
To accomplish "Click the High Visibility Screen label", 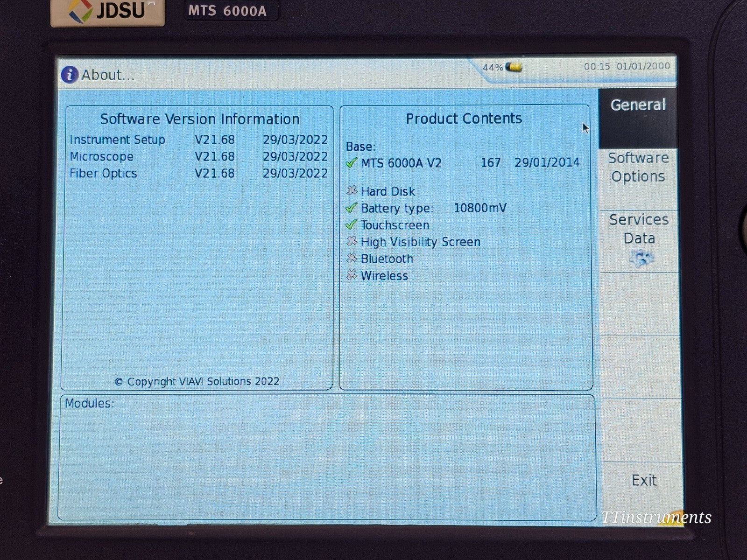I will click(x=421, y=242).
